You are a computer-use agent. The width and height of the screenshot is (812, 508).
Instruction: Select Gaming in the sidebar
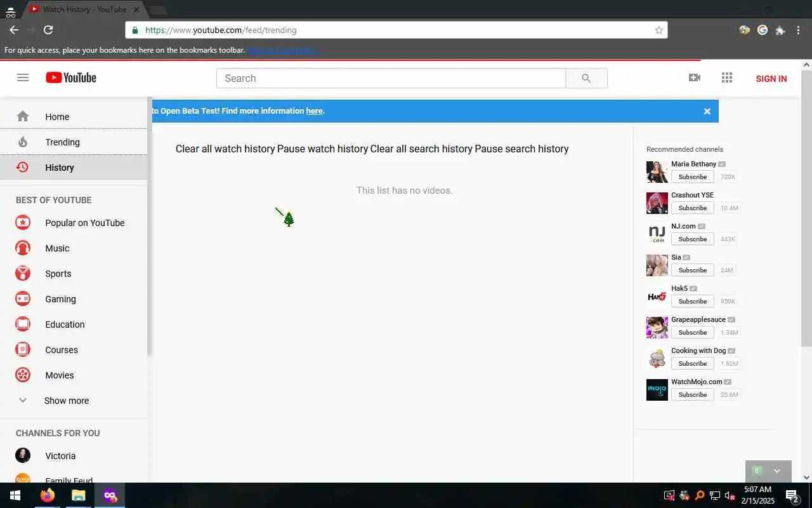pos(74,299)
